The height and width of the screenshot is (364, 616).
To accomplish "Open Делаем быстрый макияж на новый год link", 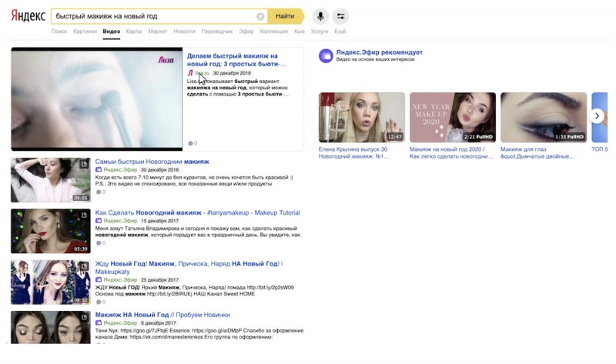I will (x=236, y=60).
